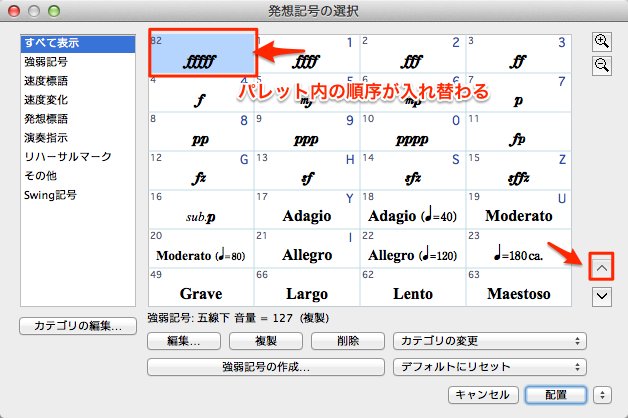Select the fz dynamic cell
Viewport: 628px width, 418px height.
201,171
